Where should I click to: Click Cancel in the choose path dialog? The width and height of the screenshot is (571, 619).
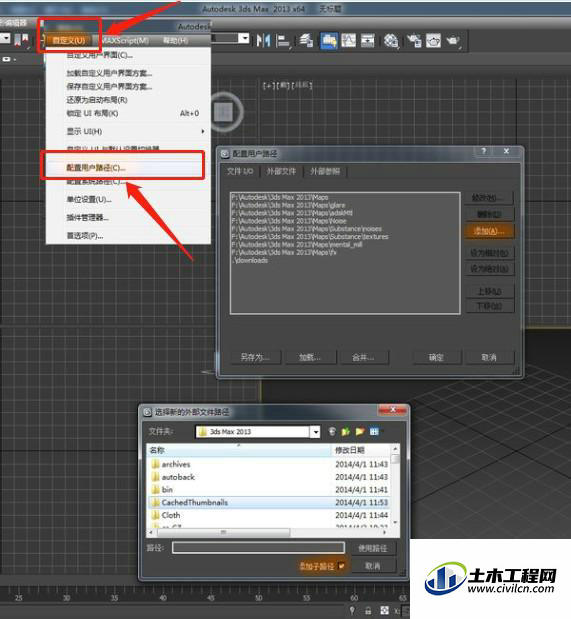point(373,566)
